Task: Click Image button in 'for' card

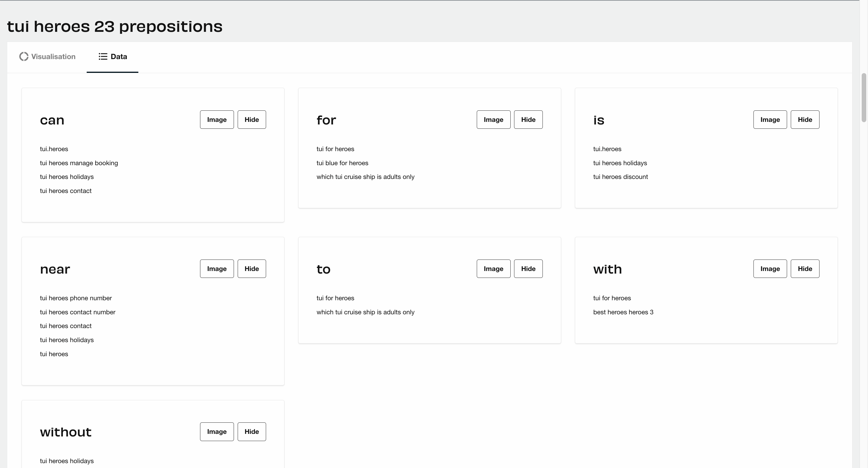Action: [493, 120]
